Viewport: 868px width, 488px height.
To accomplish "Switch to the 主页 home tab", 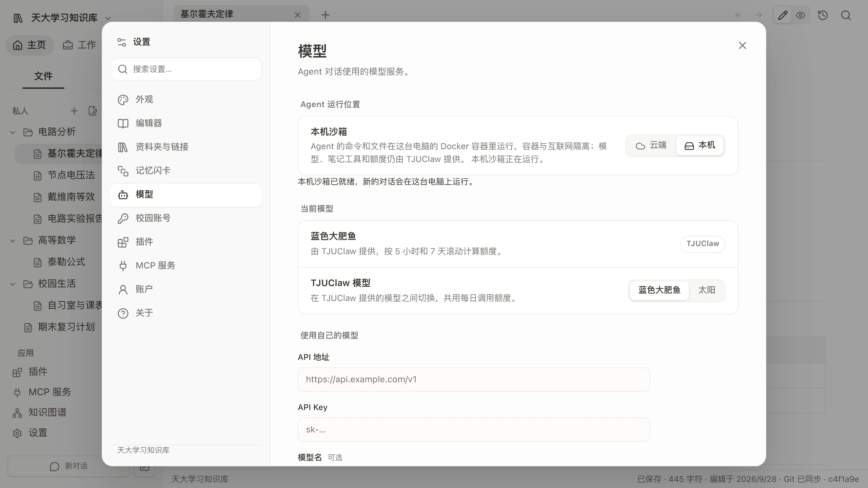I will click(29, 45).
